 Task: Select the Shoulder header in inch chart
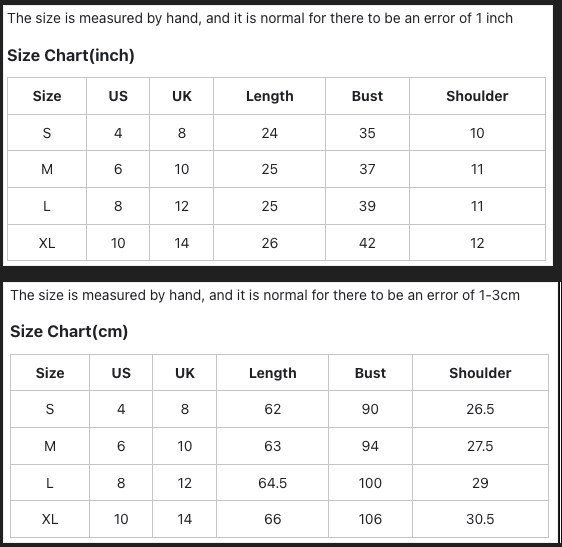[x=477, y=96]
